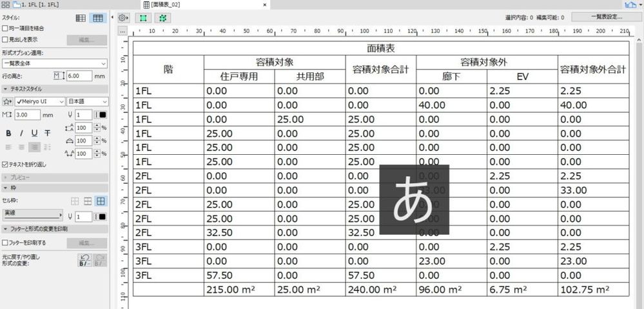Viewport: 644px width, 309px height.
Task: Open the 一覧表全体 dropdown
Action: click(x=54, y=64)
